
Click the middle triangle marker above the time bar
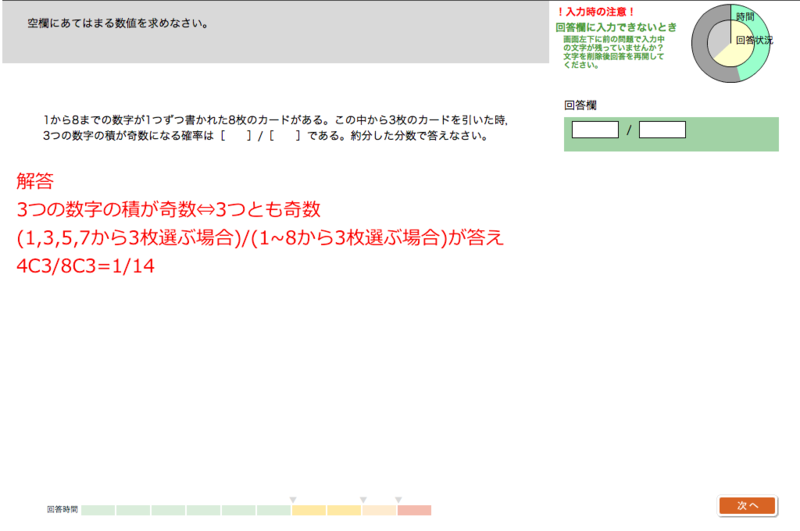[363, 500]
